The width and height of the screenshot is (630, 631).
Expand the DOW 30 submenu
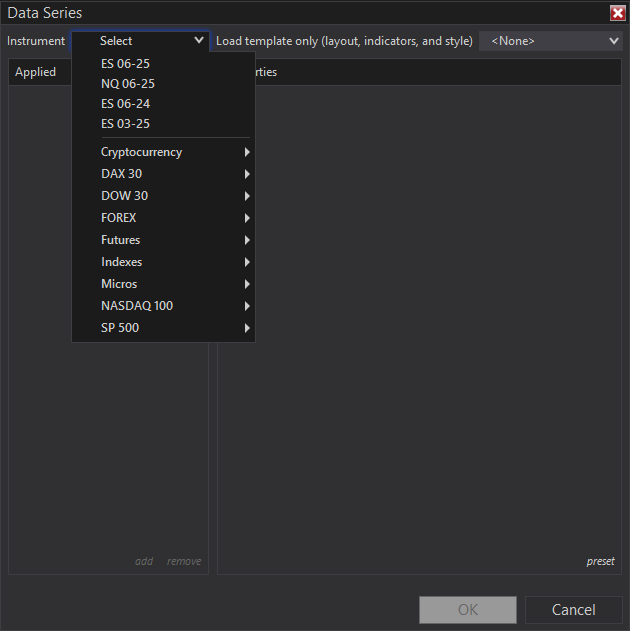point(163,196)
